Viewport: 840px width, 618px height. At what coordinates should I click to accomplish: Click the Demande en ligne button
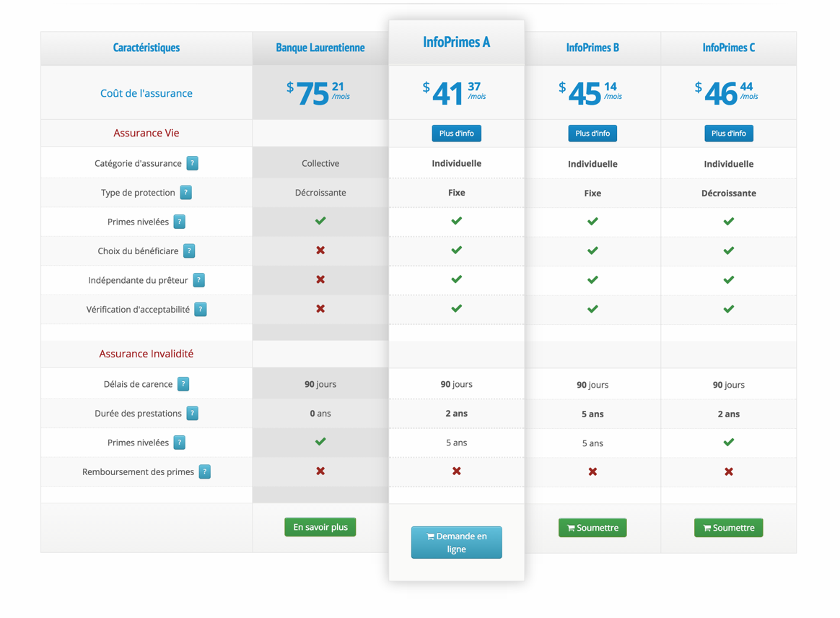(456, 543)
